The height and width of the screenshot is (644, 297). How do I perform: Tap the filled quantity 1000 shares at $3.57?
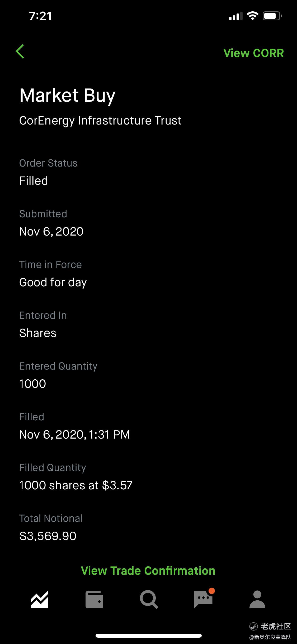coord(76,485)
